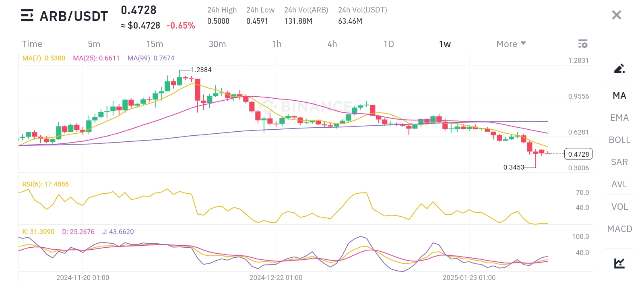Select the 1w timeframe
Image resolution: width=644 pixels, height=290 pixels.
point(445,44)
